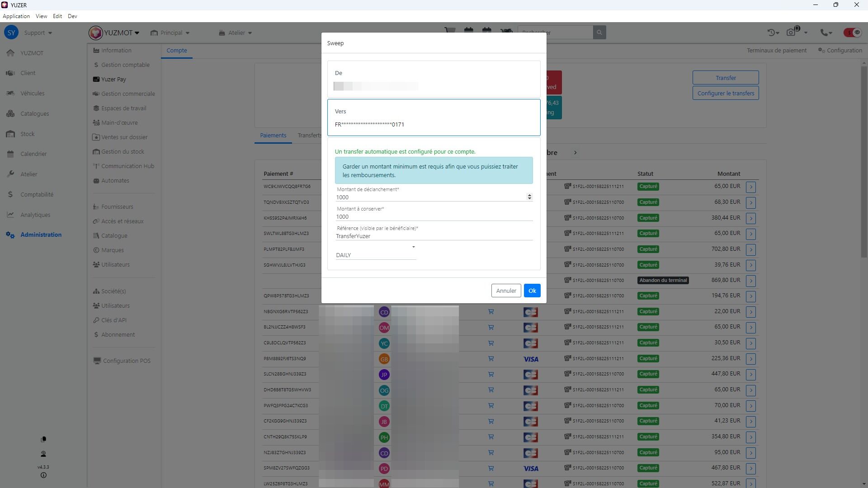
Task: Increment the Montant de déclenchement stepper
Action: click(529, 195)
